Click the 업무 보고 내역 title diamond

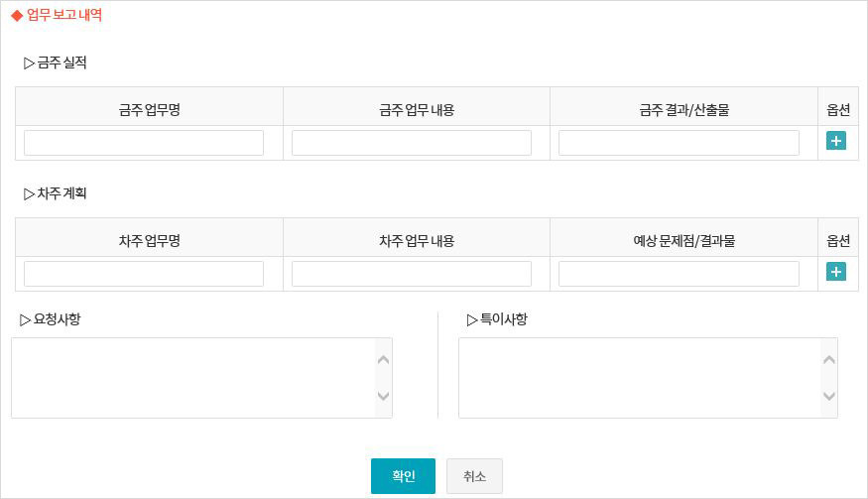(x=16, y=16)
